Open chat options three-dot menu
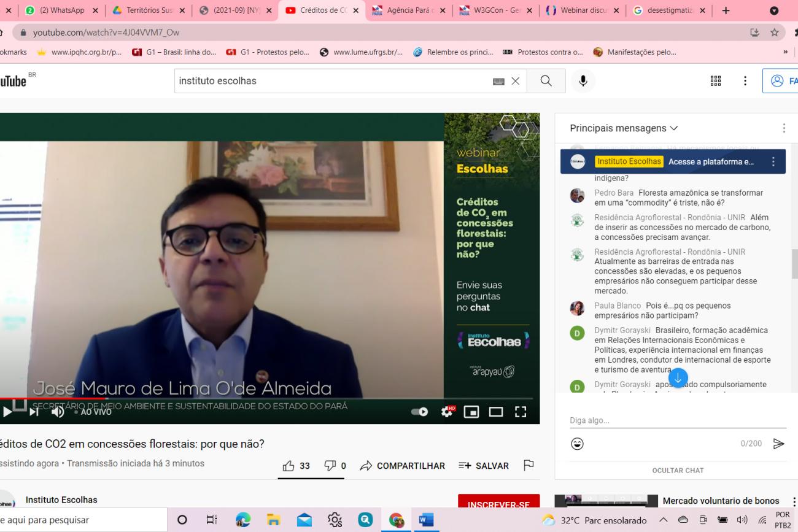The height and width of the screenshot is (532, 798). [783, 128]
